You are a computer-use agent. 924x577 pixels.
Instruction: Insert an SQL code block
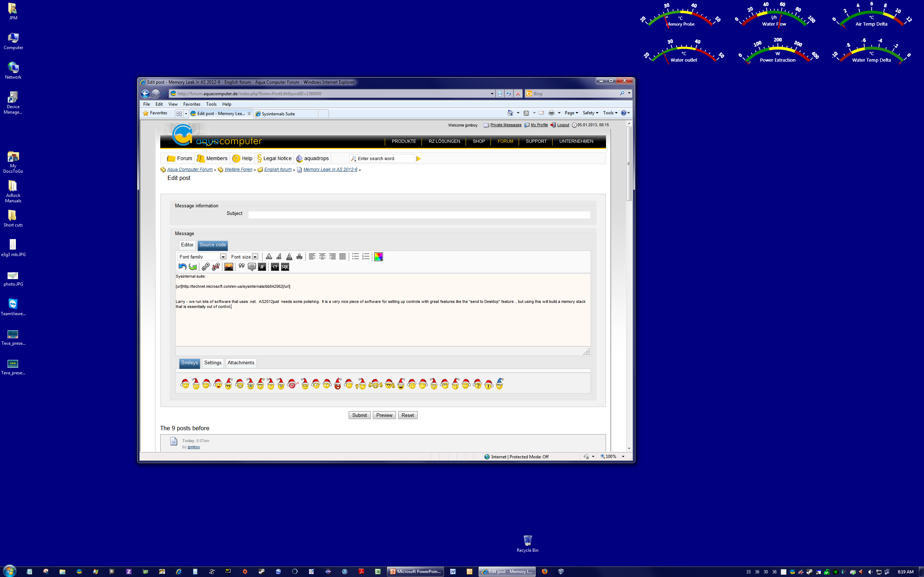pyautogui.click(x=285, y=267)
